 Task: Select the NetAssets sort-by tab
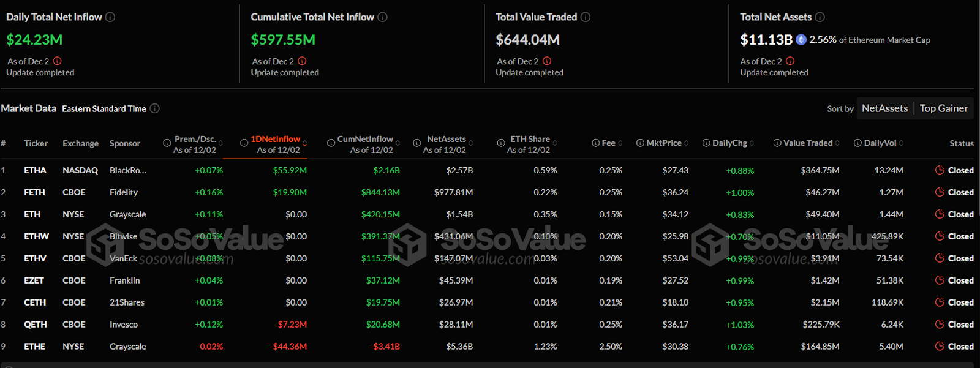[884, 108]
